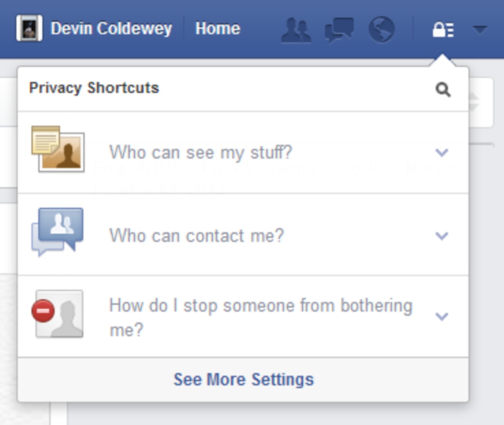Click the search magnifier in Privacy Shortcuts

[443, 89]
